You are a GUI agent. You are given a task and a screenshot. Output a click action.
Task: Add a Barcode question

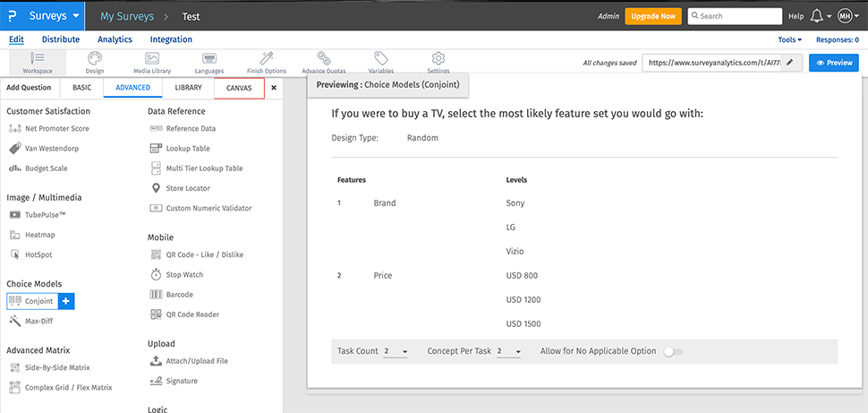[172, 295]
